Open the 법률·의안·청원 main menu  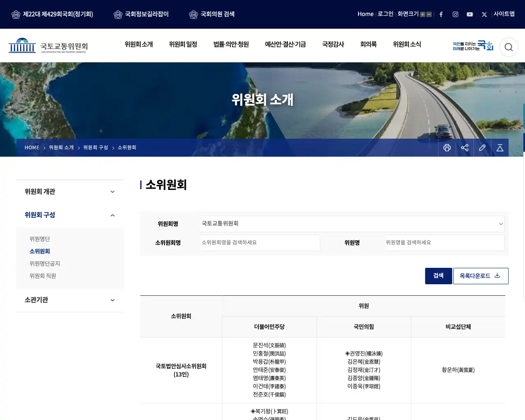[231, 44]
